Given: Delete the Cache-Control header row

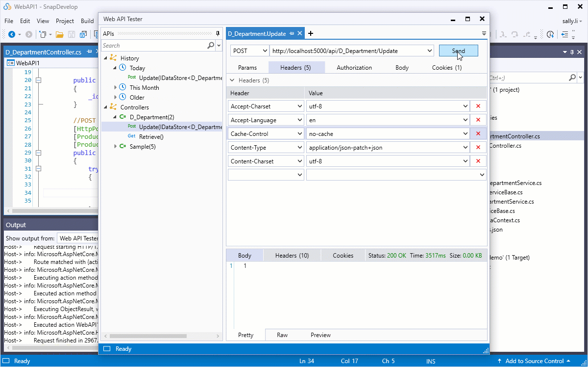Looking at the screenshot, I should (x=478, y=133).
